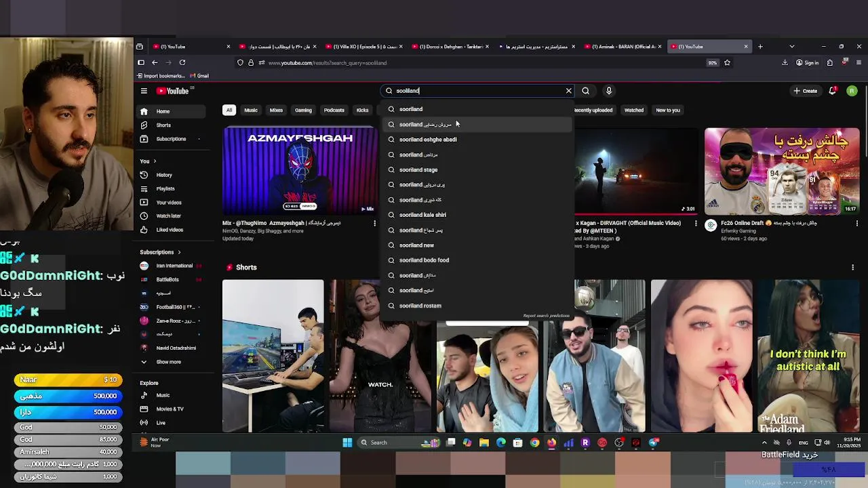Open Music under Explore
The width and height of the screenshot is (868, 488).
(172, 395)
